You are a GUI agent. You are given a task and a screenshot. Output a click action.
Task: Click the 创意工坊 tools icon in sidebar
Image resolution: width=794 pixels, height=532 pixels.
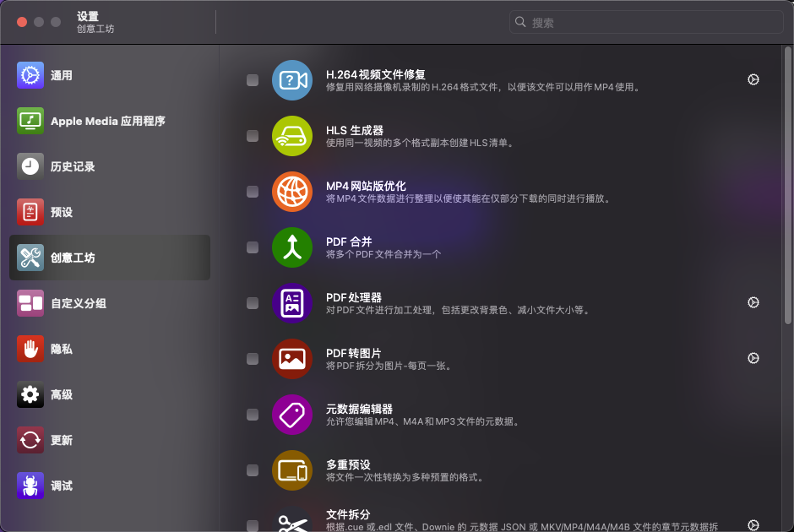click(x=30, y=258)
